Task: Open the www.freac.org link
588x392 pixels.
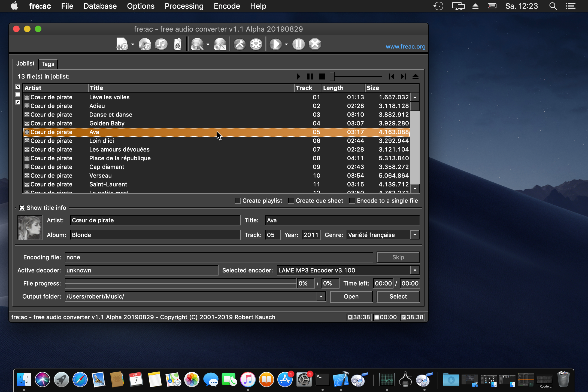Action: [405, 47]
